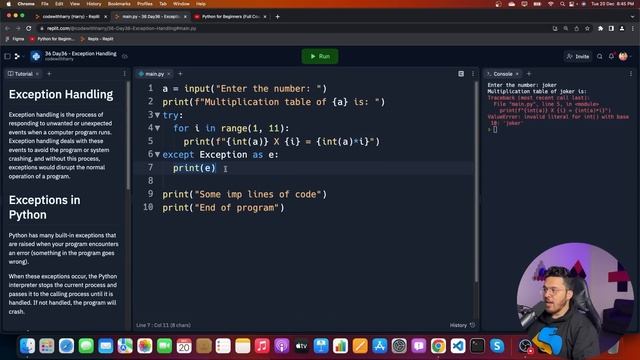Click the History button in editor footer
This screenshot has width=640, height=360.
coord(462,325)
